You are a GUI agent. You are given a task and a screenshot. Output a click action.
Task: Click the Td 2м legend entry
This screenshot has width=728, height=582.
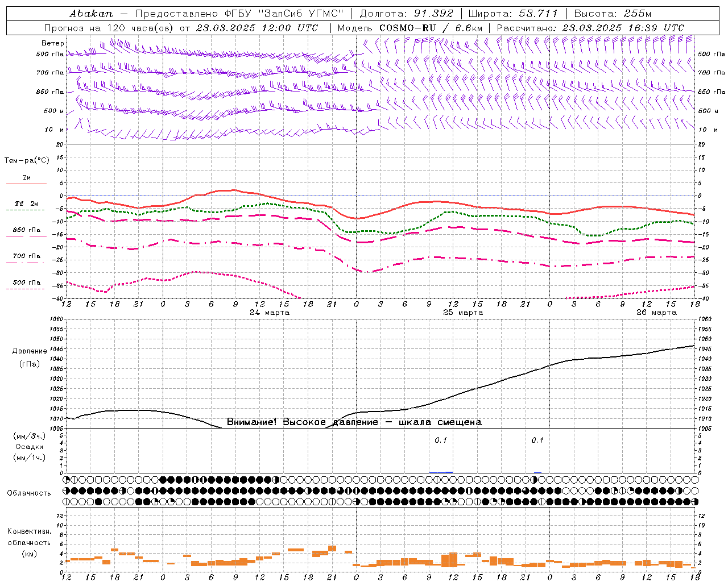click(x=26, y=203)
